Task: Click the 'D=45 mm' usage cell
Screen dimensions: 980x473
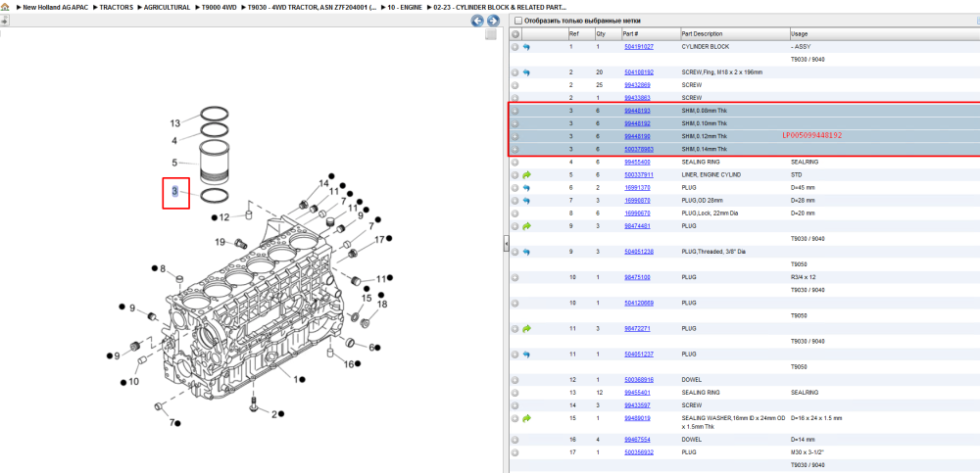Action: (804, 187)
